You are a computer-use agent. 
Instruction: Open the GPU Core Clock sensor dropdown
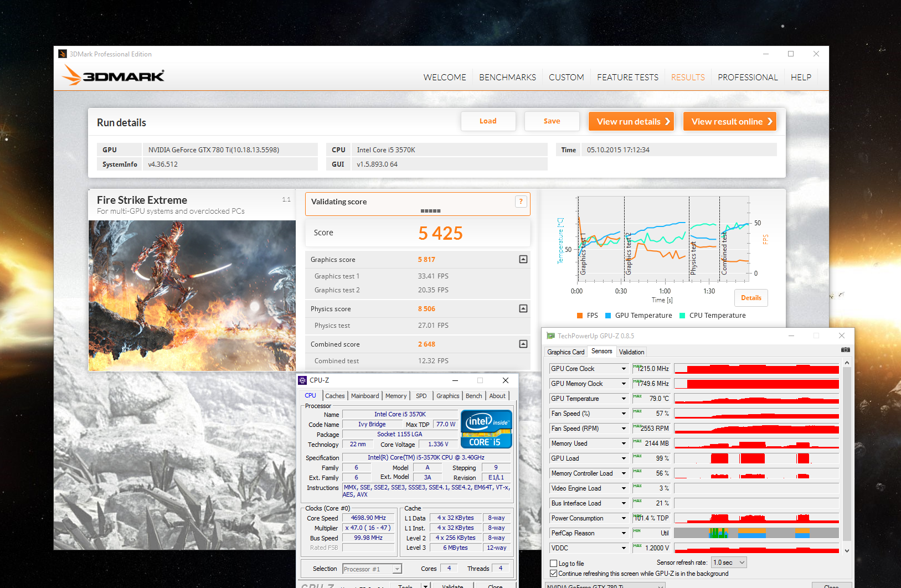coord(624,369)
